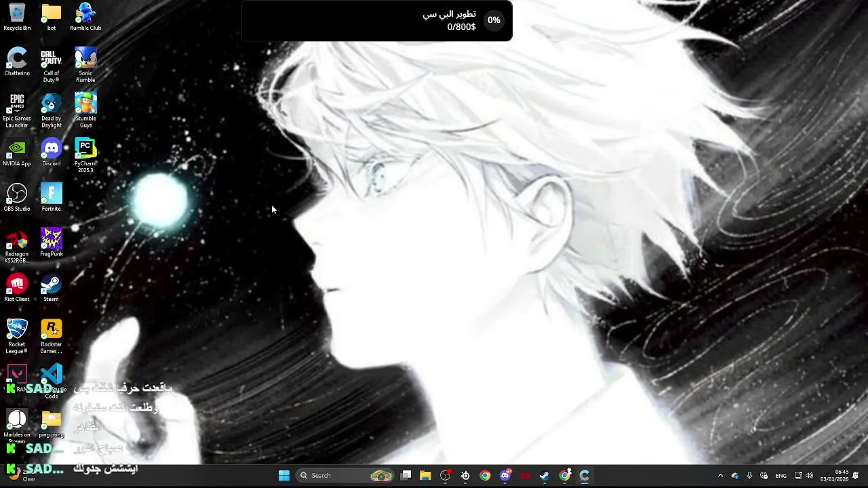Launch the Valorant desktop shortcut
Screen dimensions: 868x488
17,378
